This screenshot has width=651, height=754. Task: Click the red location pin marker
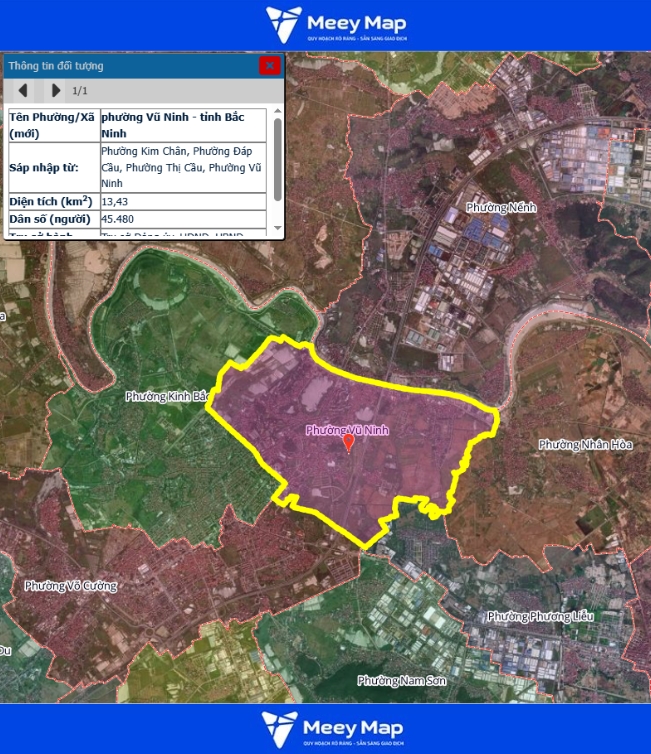pos(348,442)
